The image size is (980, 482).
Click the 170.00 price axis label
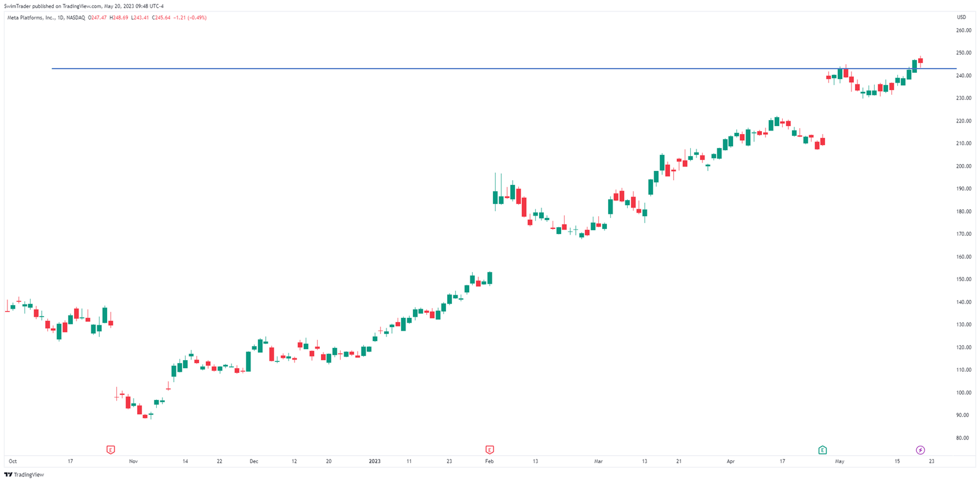[x=963, y=234]
